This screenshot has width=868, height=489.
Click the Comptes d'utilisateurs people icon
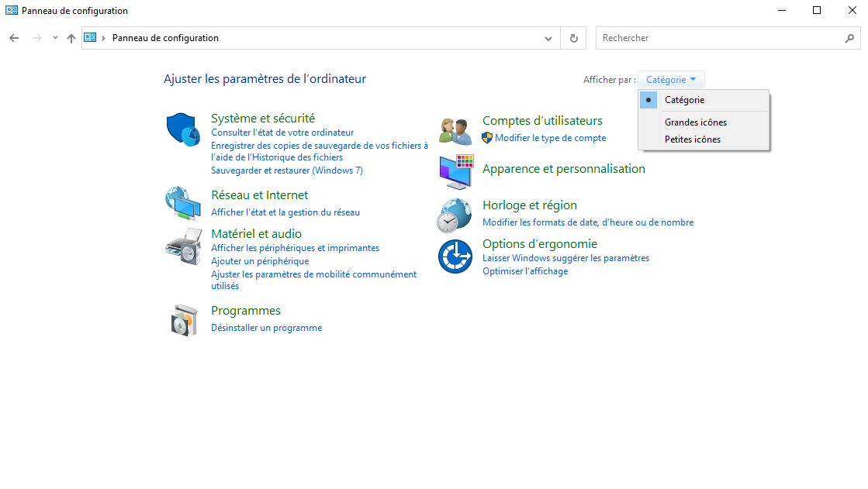click(x=455, y=131)
